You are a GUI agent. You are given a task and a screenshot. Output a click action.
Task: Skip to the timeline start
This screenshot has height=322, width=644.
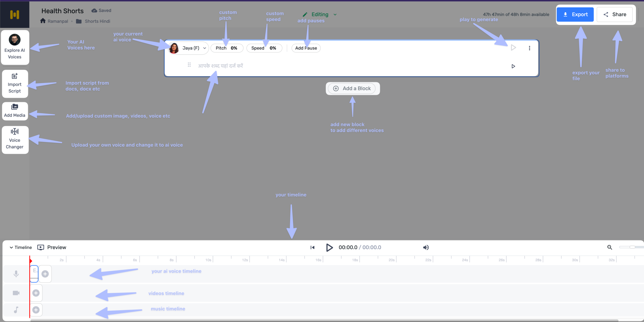click(x=312, y=247)
